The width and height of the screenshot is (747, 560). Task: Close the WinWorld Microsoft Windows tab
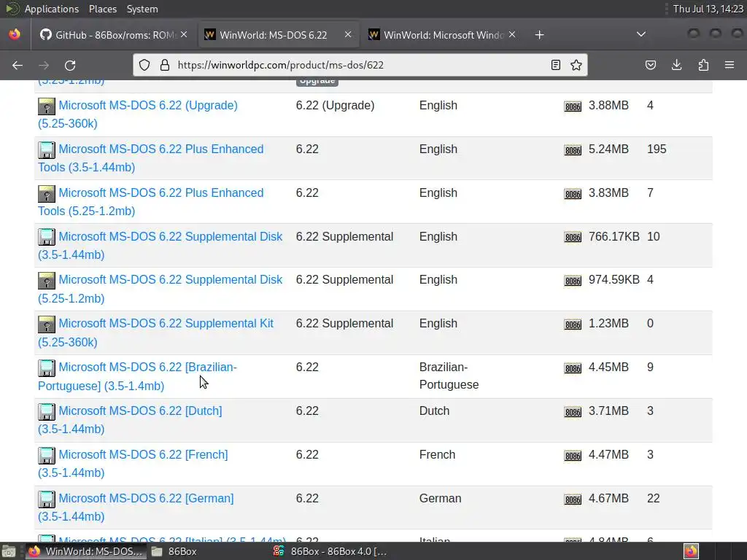(x=512, y=34)
